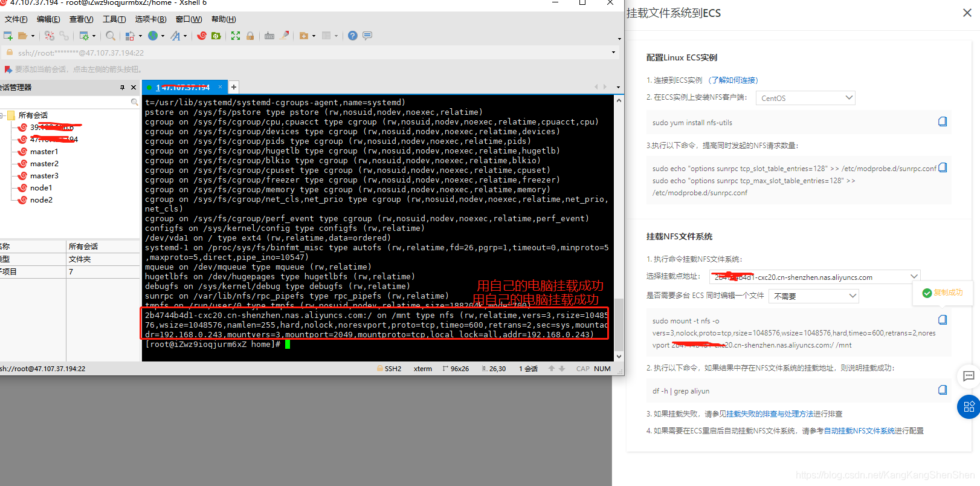
Task: Select the master1 session
Action: 44,152
